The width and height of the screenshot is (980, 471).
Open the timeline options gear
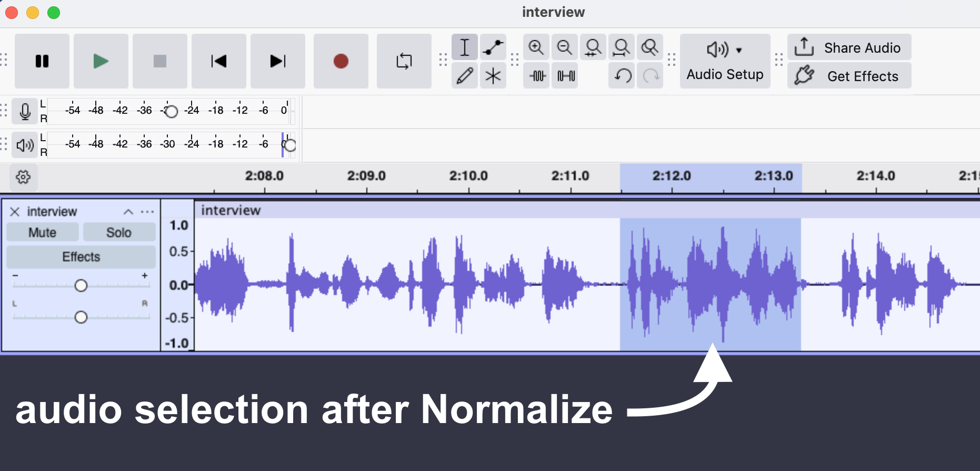23,177
